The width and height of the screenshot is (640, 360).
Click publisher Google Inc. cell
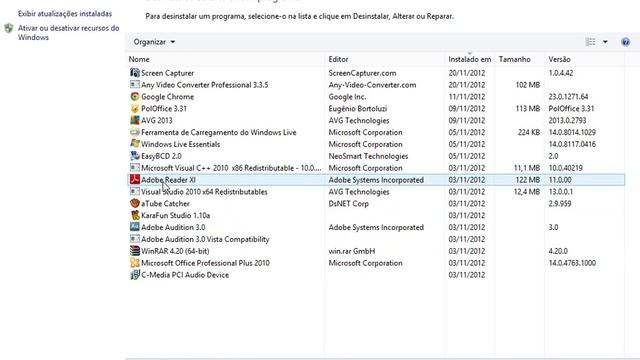[347, 97]
